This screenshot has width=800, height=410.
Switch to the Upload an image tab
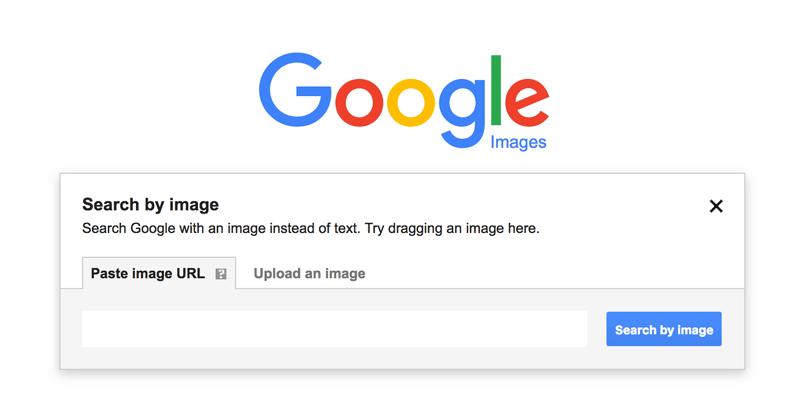(309, 273)
